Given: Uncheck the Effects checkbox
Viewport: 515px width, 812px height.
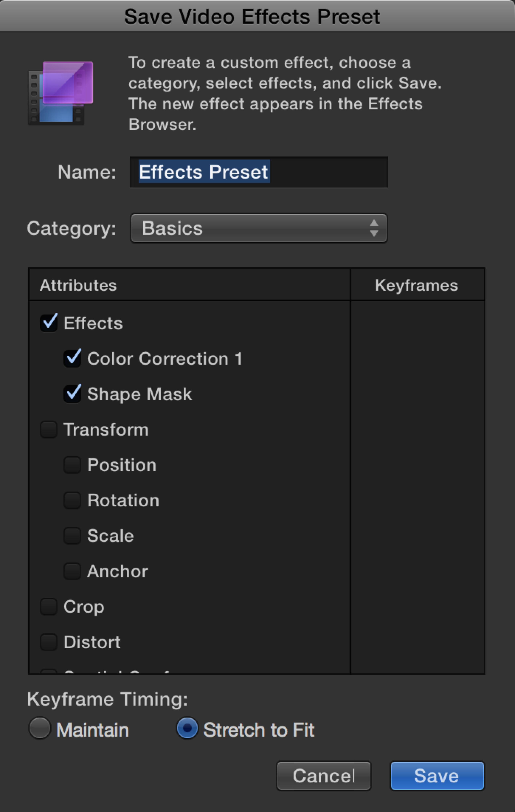Looking at the screenshot, I should pyautogui.click(x=49, y=323).
